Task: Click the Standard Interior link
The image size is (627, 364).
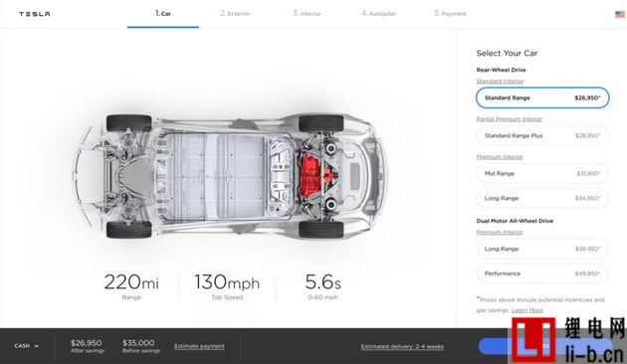Action: tap(500, 82)
